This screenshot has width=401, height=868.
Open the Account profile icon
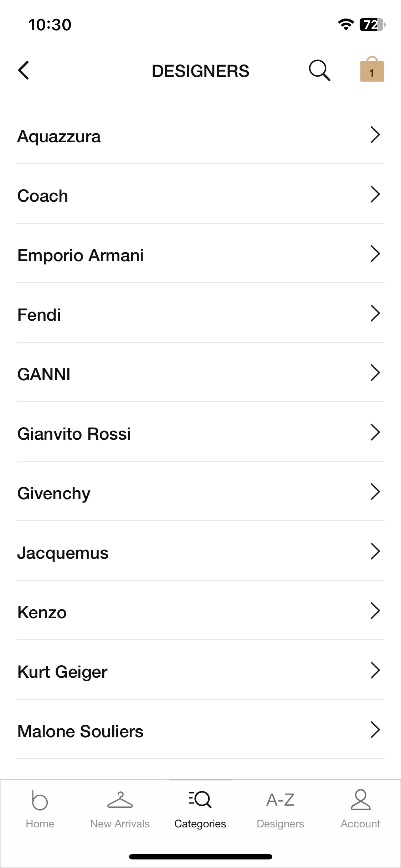[361, 800]
